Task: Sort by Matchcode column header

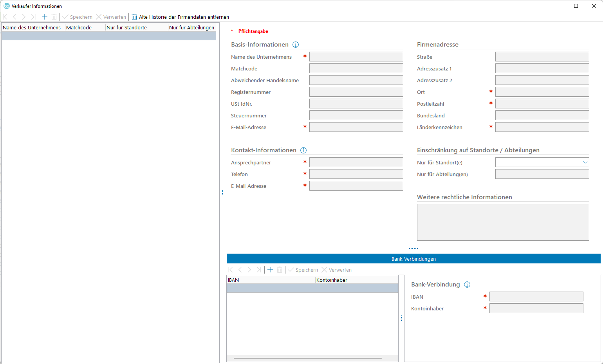Action: [x=85, y=27]
